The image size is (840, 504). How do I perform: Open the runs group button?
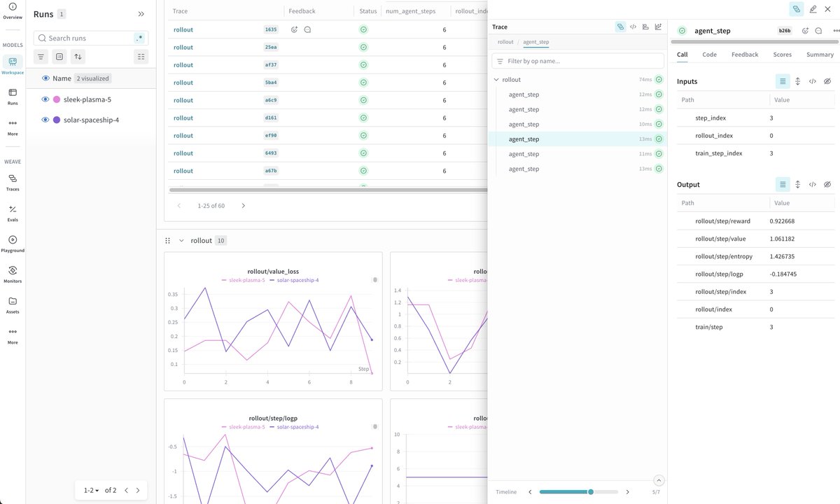[x=59, y=57]
